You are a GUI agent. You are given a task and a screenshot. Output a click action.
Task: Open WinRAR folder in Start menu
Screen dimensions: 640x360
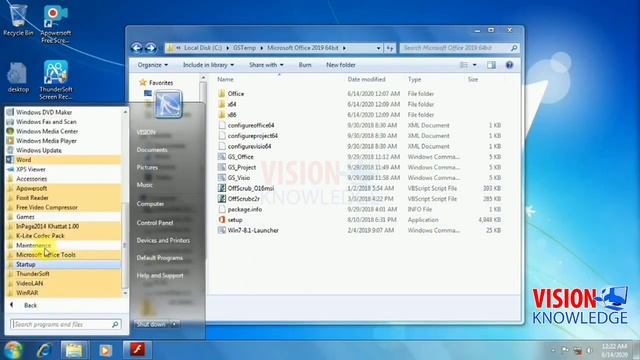pyautogui.click(x=63, y=293)
